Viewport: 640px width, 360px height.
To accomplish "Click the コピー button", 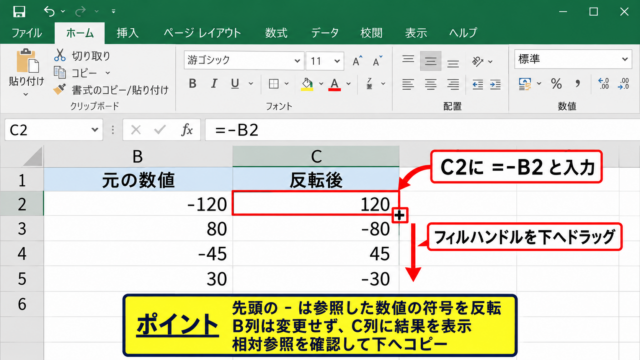I will point(77,73).
